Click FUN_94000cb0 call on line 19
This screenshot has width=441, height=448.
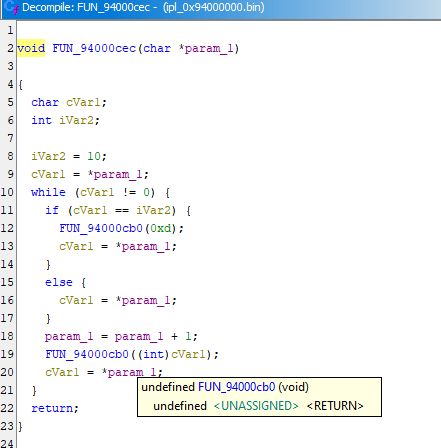tap(87, 354)
